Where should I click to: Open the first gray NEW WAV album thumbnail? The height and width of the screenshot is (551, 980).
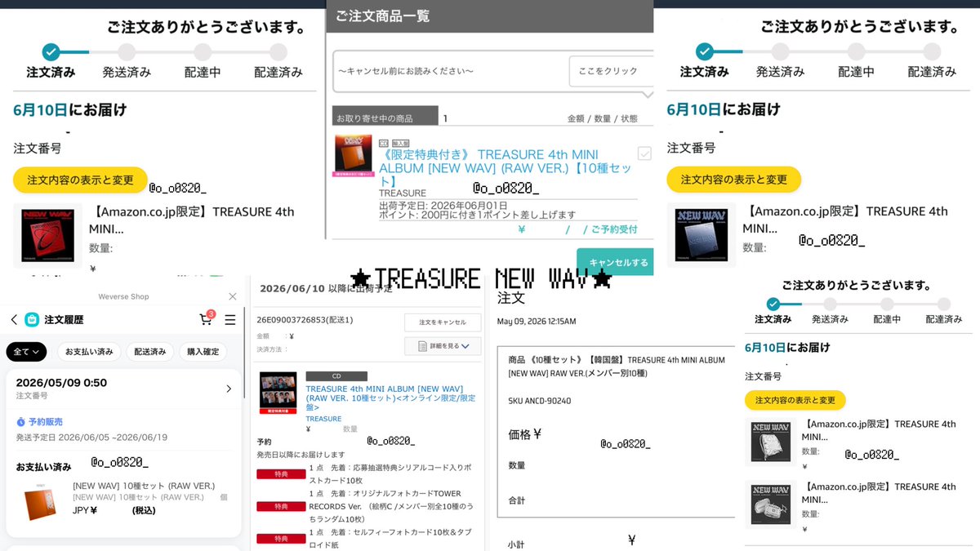click(770, 442)
